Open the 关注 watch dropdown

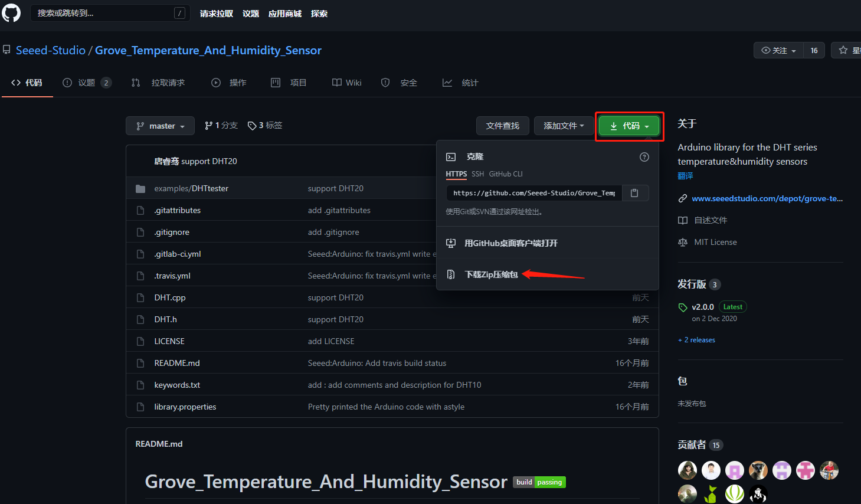coord(778,51)
